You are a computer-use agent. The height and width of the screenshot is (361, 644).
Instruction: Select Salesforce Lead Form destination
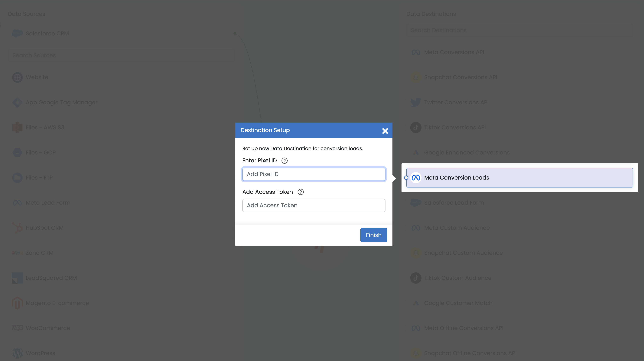[x=519, y=203]
